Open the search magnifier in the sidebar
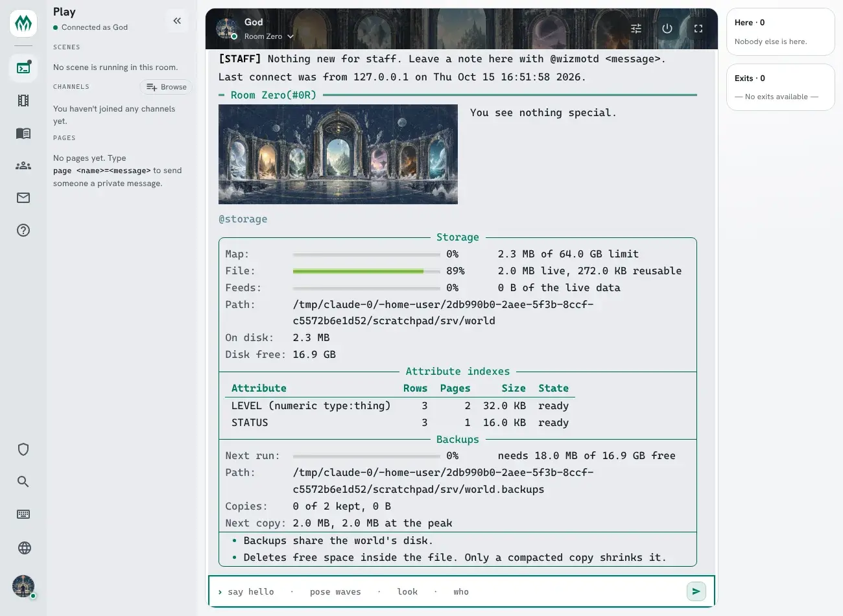Screen dimensions: 843x616 point(23,482)
